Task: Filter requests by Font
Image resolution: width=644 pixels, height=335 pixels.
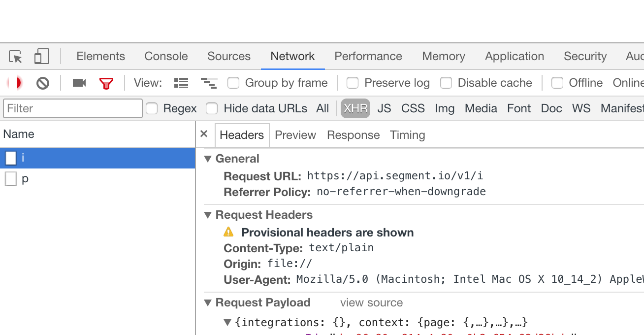Action: click(x=519, y=108)
